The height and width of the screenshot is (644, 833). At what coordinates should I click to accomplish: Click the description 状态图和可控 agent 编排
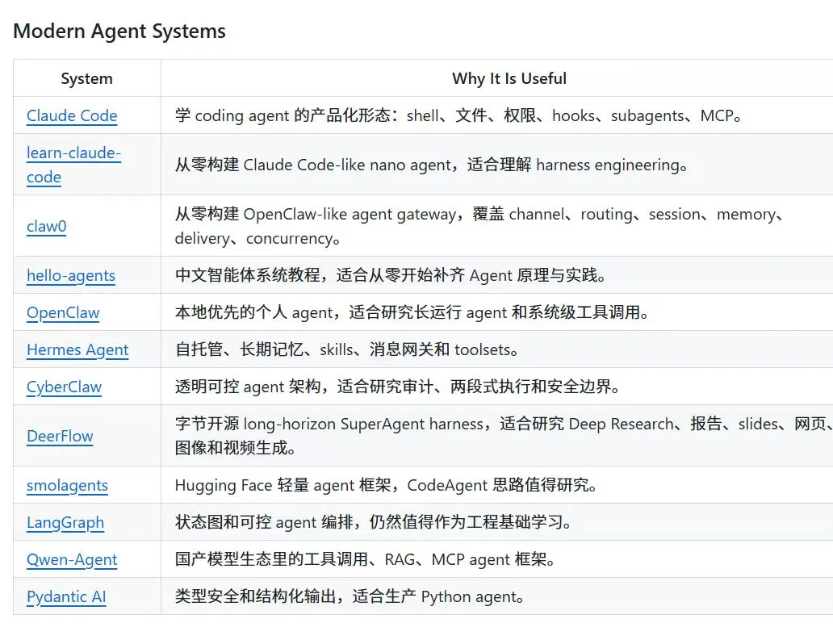(373, 522)
